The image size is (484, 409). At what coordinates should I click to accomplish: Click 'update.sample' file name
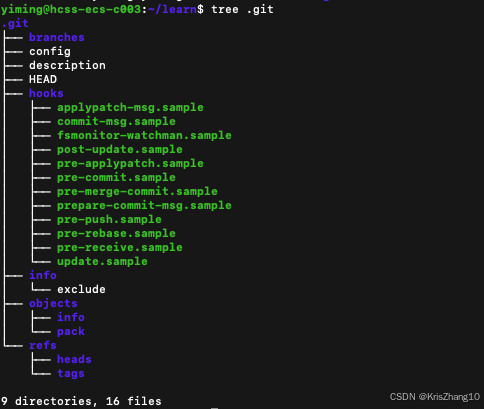[102, 262]
